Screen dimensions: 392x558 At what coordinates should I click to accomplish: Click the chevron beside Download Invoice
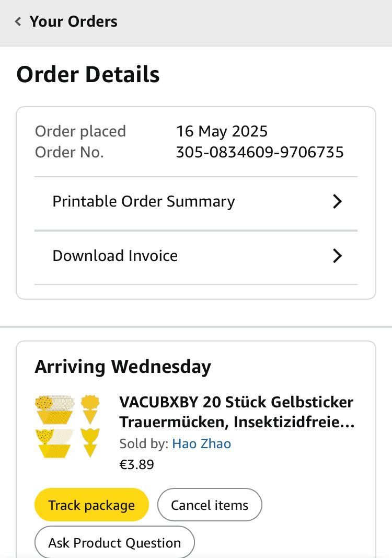[x=337, y=256]
